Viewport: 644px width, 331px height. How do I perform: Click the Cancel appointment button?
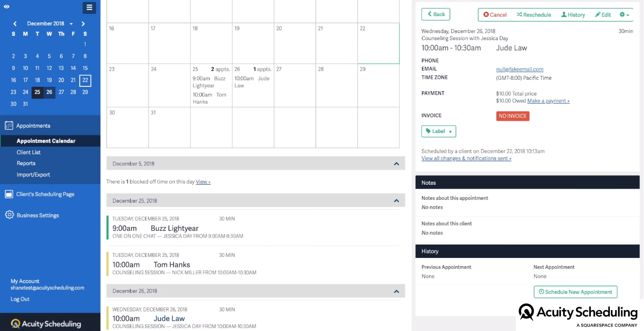click(x=495, y=15)
